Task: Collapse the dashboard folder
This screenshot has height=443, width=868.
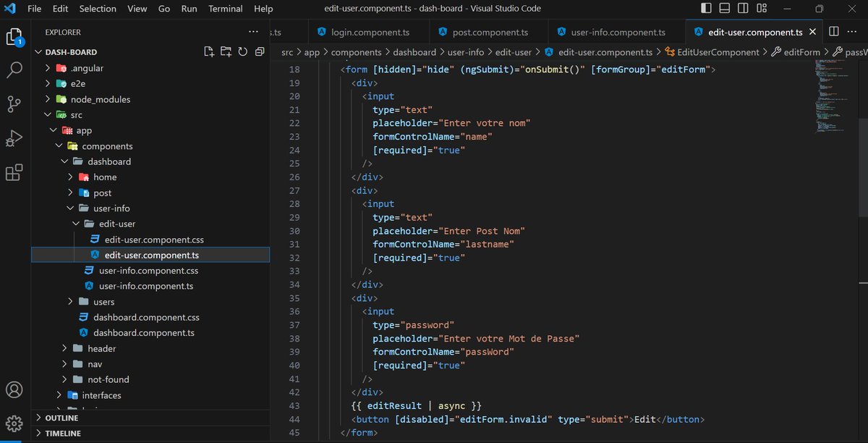Action: click(x=150, y=161)
